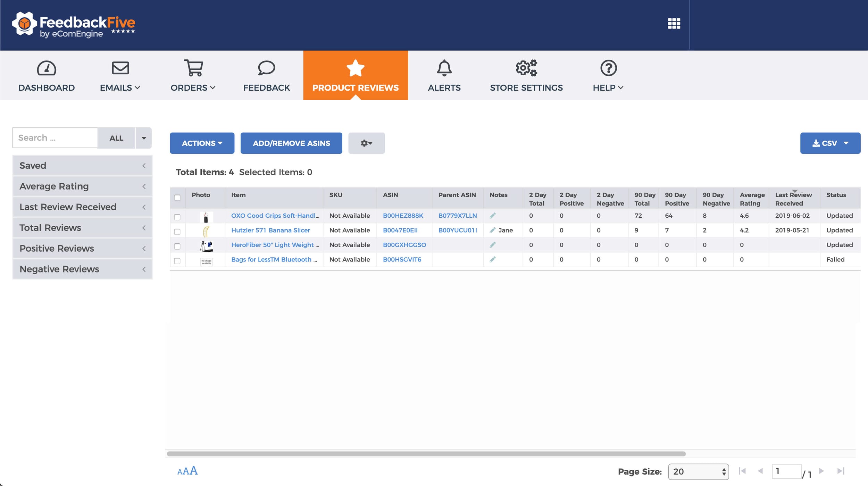Open the Hutzler Banana Slicer photo

point(206,232)
